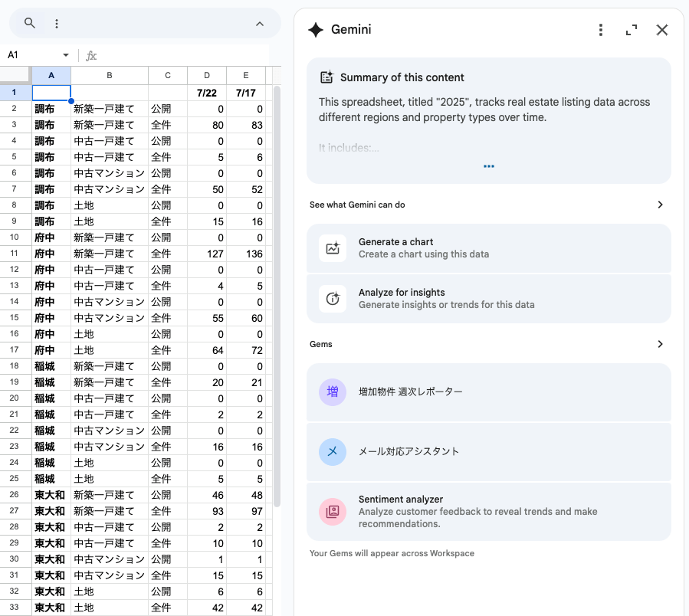Click the Analyze for insights icon
Screen dimensions: 689x616
pyautogui.click(x=333, y=299)
